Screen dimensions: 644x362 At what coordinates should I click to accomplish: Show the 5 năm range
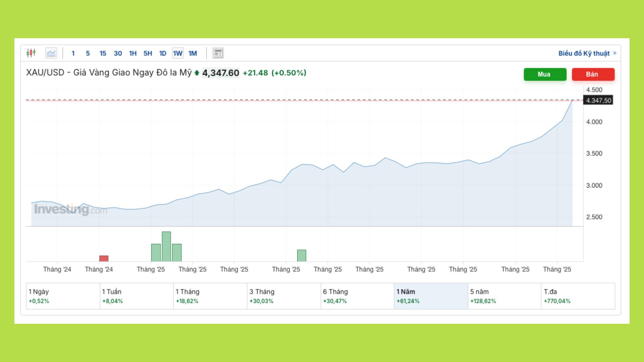pos(504,296)
